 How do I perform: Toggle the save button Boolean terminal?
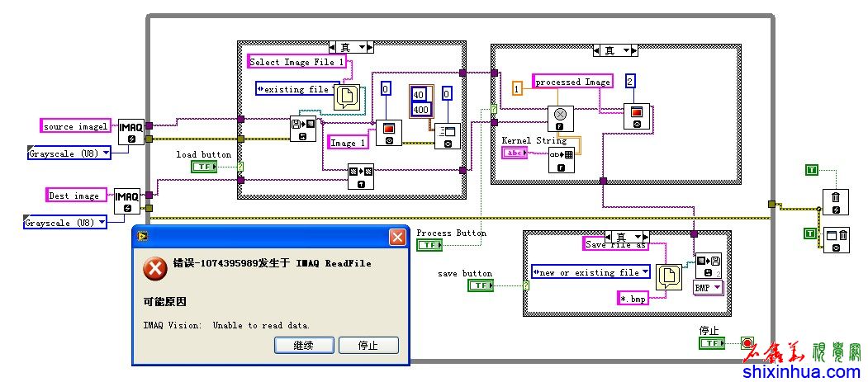pyautogui.click(x=480, y=285)
